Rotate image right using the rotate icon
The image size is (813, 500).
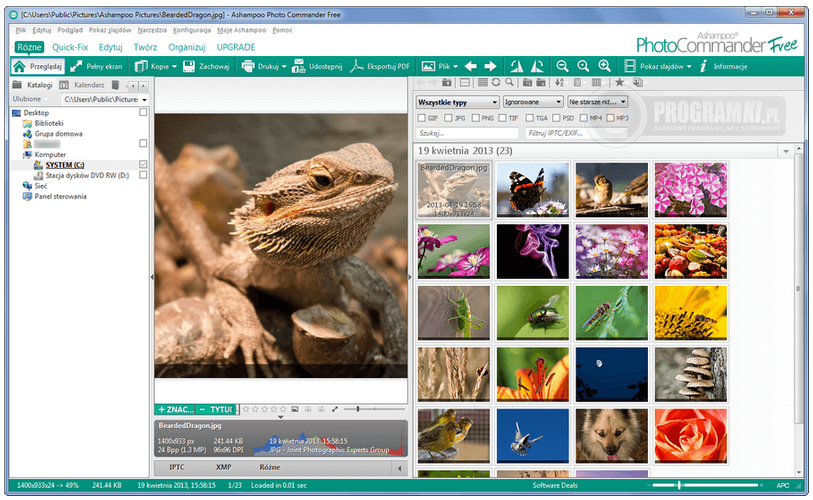pos(537,66)
